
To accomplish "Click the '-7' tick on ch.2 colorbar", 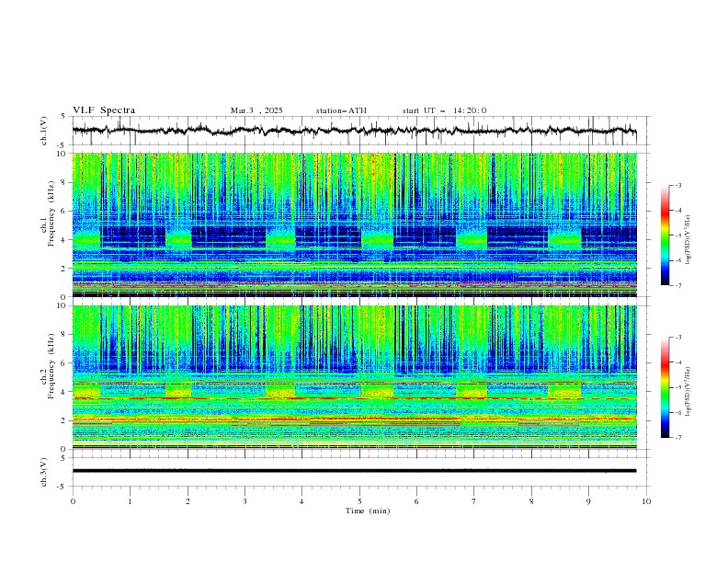I will 677,437.
